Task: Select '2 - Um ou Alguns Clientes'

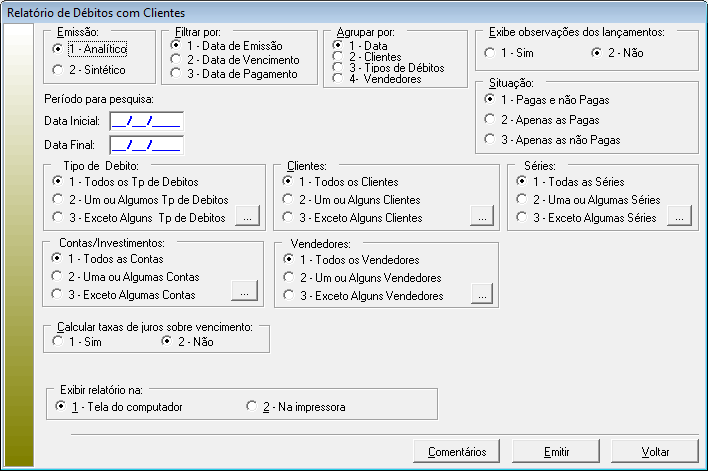Action: [290, 200]
